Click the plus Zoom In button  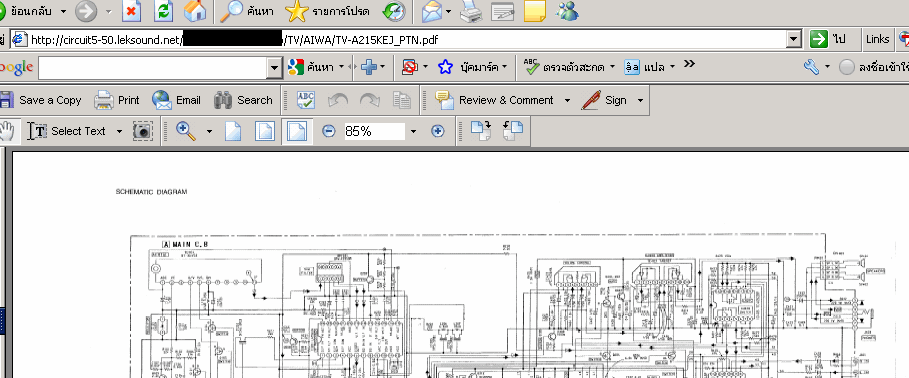click(x=438, y=132)
